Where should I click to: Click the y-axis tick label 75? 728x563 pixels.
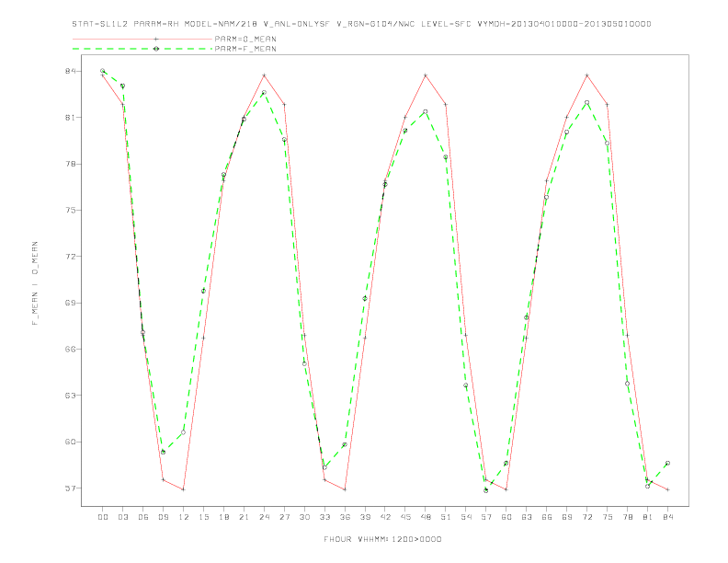pyautogui.click(x=71, y=210)
